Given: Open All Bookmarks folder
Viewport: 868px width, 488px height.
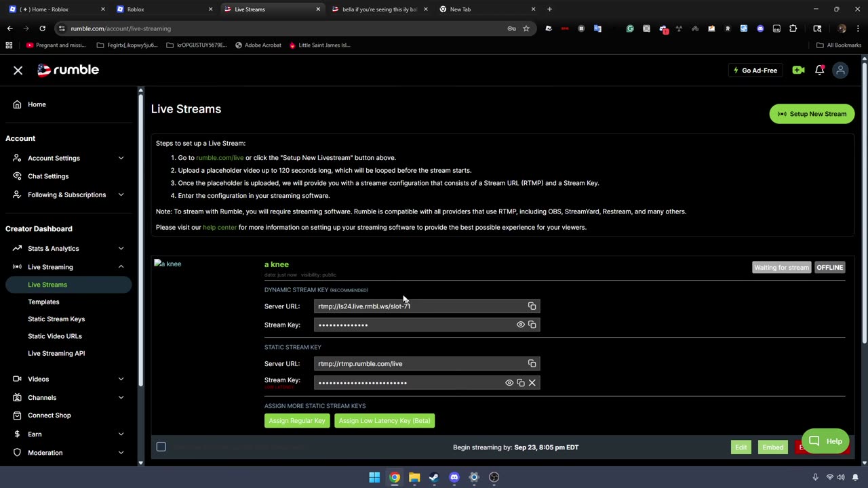Looking at the screenshot, I should 839,45.
